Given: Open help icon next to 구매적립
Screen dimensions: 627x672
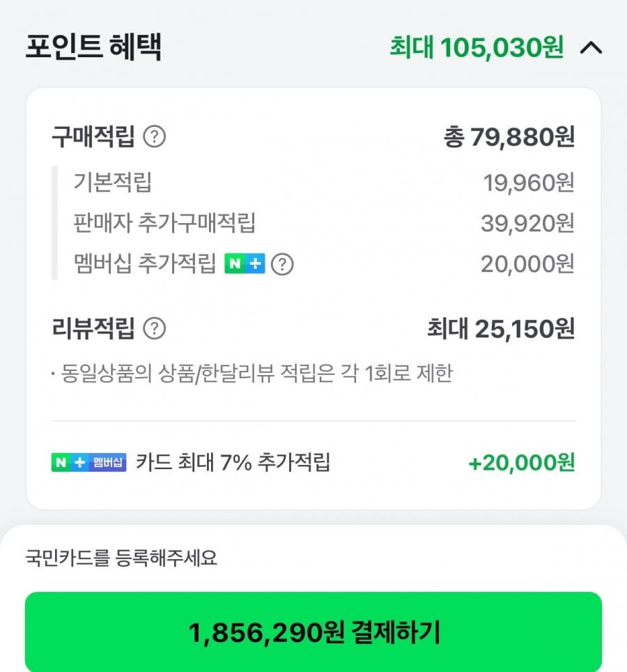Looking at the screenshot, I should (x=154, y=137).
